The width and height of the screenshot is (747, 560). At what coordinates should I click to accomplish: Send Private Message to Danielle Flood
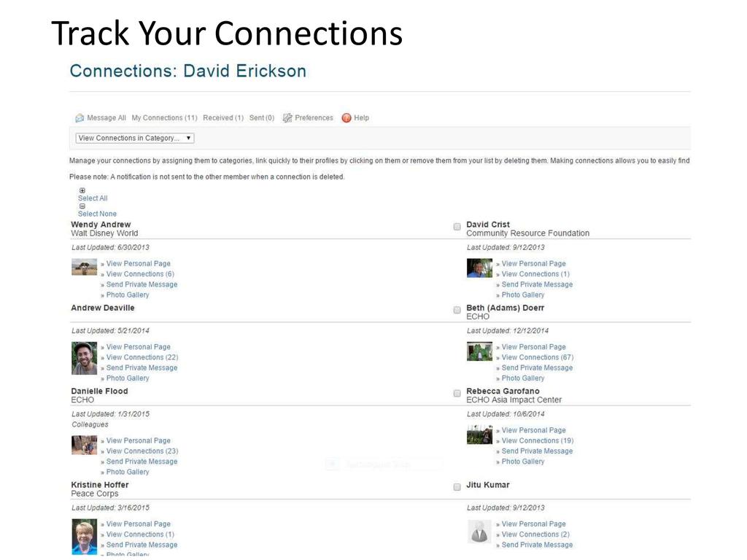point(142,462)
